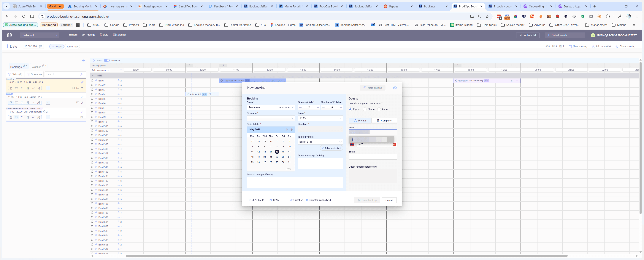Open the Arrivals list button
The image size is (644, 260).
[x=527, y=35]
